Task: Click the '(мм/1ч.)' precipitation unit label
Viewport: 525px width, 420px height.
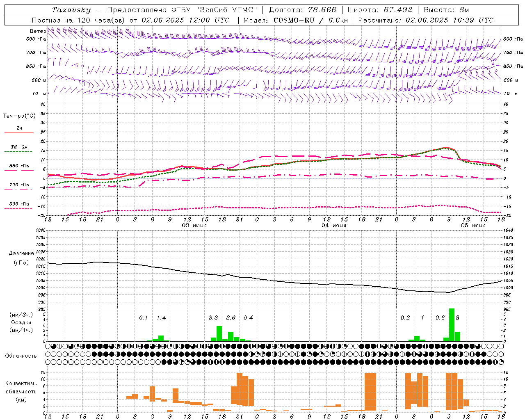Action: click(x=21, y=330)
